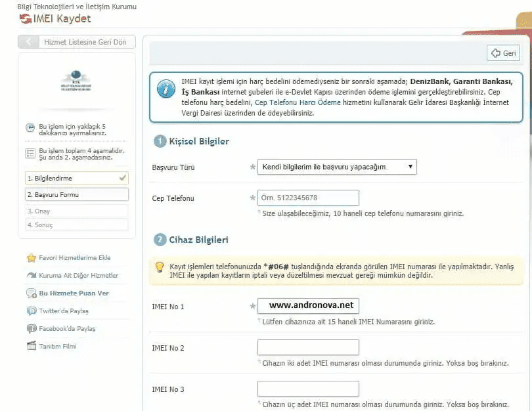Screen dimensions: 532x411
Task: Click the favorites star icon
Action: click(x=32, y=258)
